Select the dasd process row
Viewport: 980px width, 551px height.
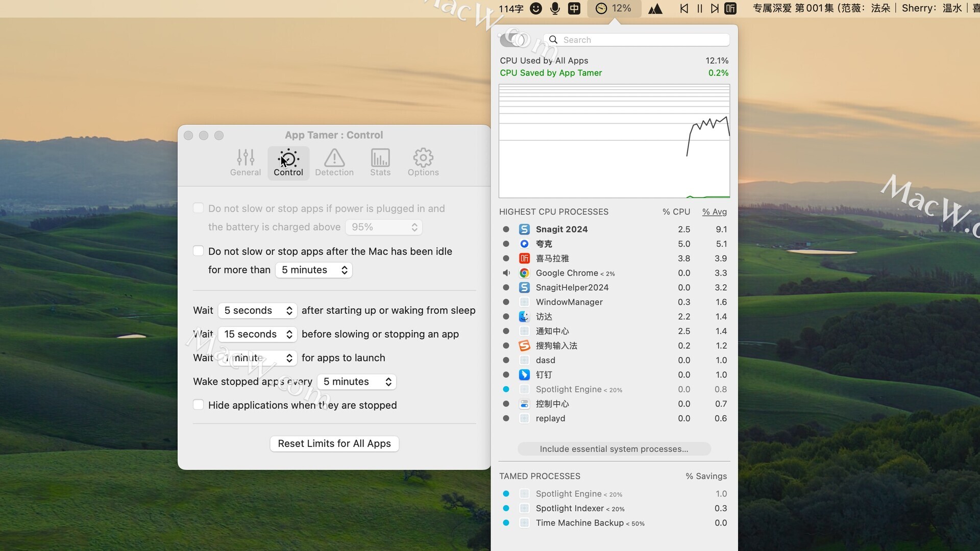(614, 360)
